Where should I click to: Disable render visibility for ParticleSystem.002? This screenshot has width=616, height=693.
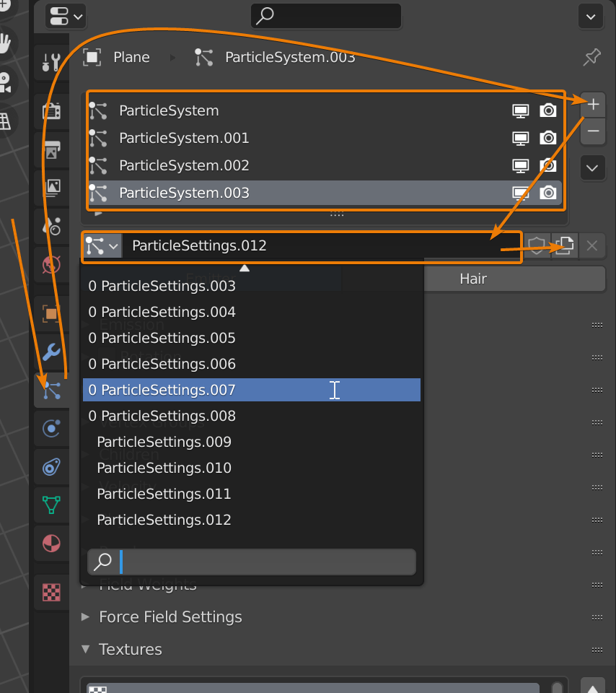[x=548, y=165]
